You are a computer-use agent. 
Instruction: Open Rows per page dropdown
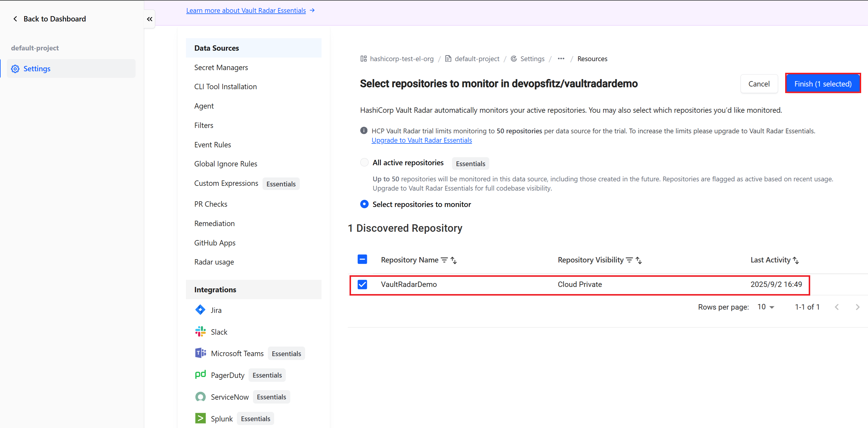[x=765, y=307]
